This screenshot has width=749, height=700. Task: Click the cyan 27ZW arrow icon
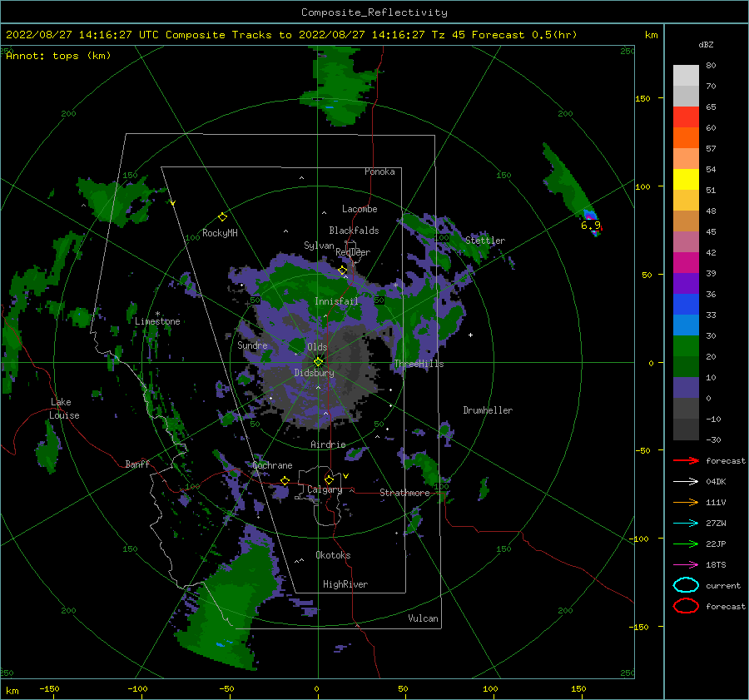coord(686,524)
